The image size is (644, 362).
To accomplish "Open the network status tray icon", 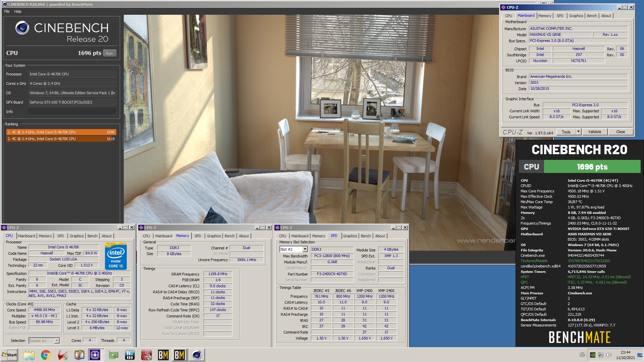I will pos(601,355).
